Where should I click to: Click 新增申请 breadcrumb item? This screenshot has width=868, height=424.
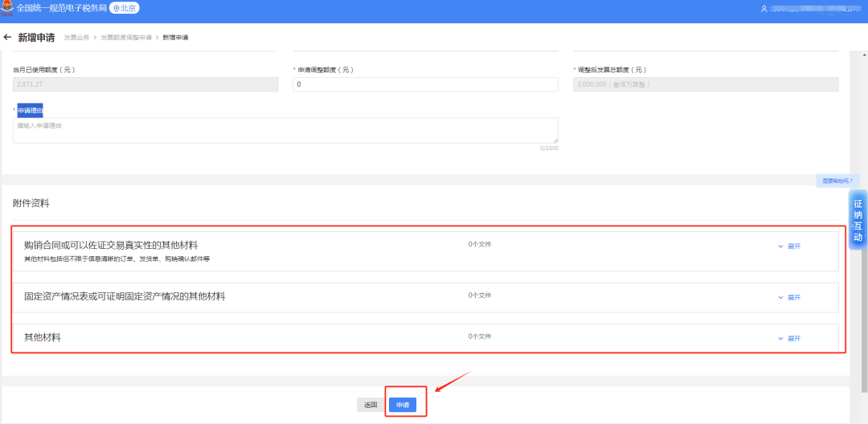pos(175,38)
